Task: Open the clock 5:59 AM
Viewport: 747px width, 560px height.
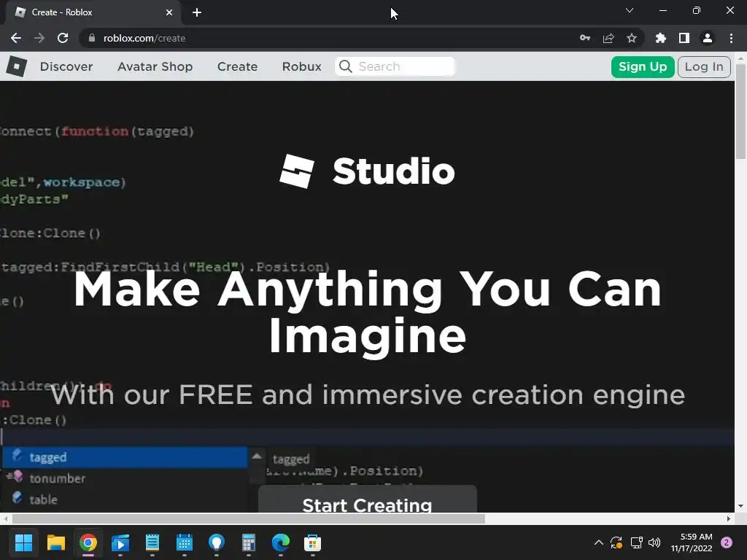Action: [x=692, y=542]
